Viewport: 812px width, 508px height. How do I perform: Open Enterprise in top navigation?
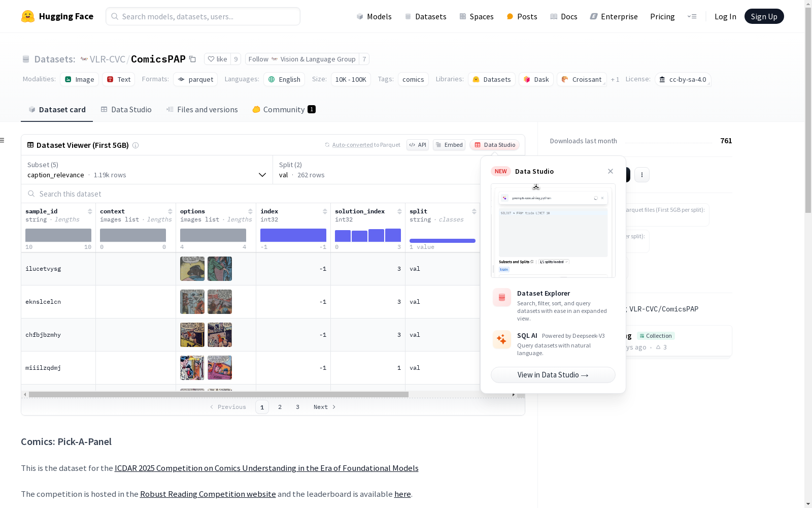click(x=614, y=16)
